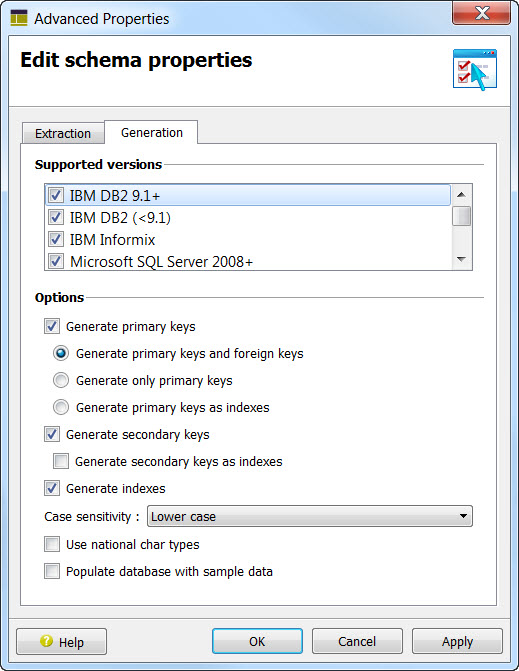Choose Generate only primary keys option

[x=61, y=380]
